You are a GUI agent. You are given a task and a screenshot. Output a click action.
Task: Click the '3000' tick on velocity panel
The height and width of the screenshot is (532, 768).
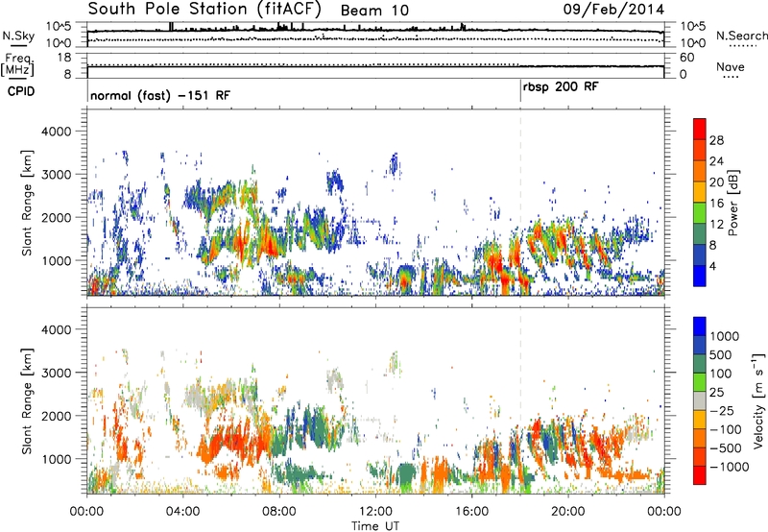56,373
